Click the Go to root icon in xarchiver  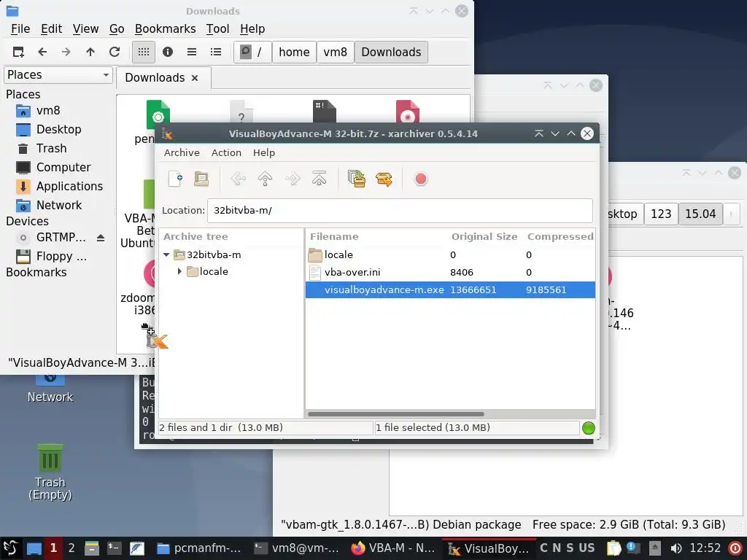[320, 179]
